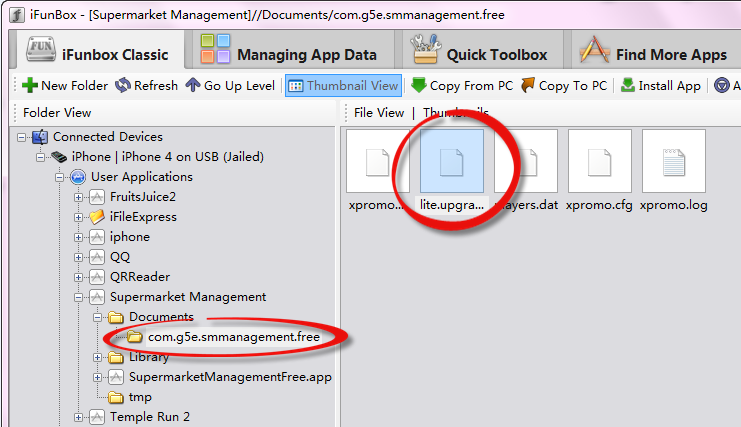The height and width of the screenshot is (427, 741).
Task: Click the Refresh toolbar button
Action: [x=146, y=85]
